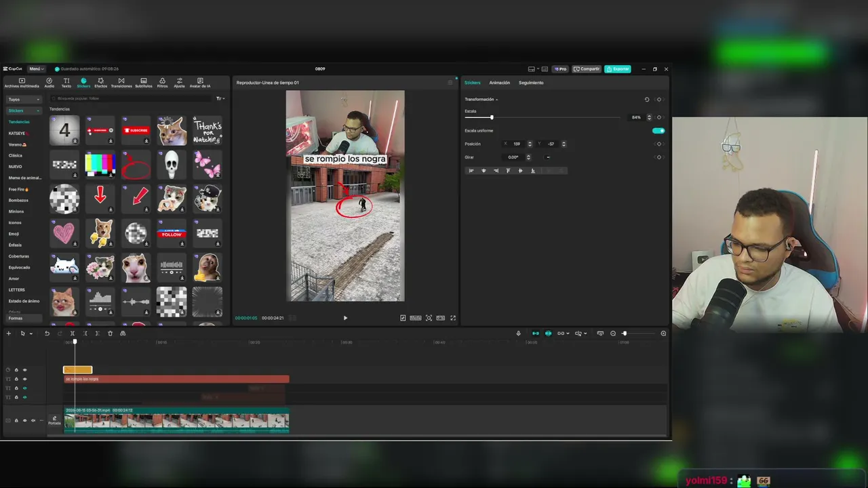
Task: Play the video preview
Action: point(345,318)
